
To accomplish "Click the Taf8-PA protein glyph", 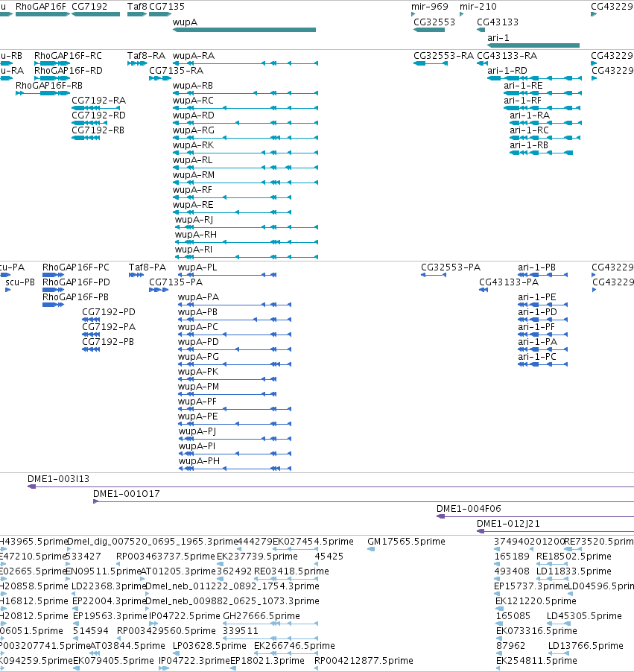I will [x=136, y=275].
